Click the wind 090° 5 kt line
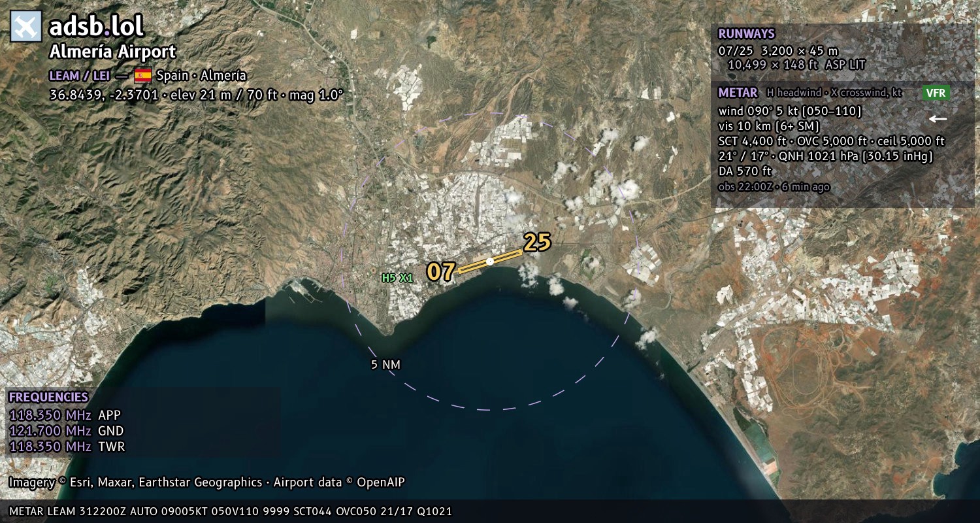 coord(790,111)
